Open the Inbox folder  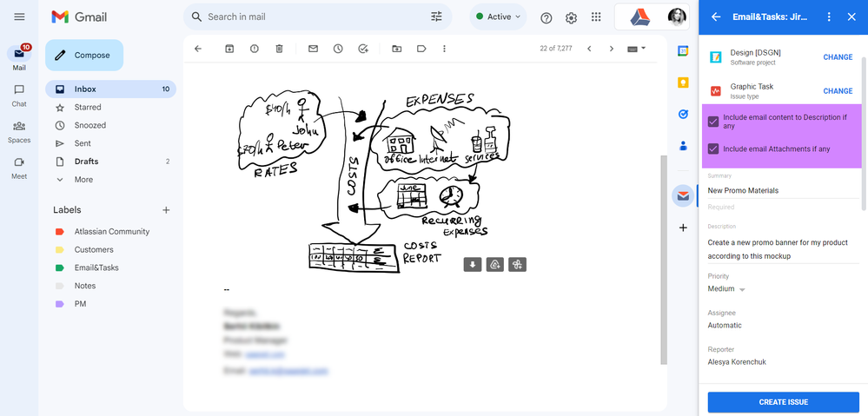pyautogui.click(x=110, y=89)
